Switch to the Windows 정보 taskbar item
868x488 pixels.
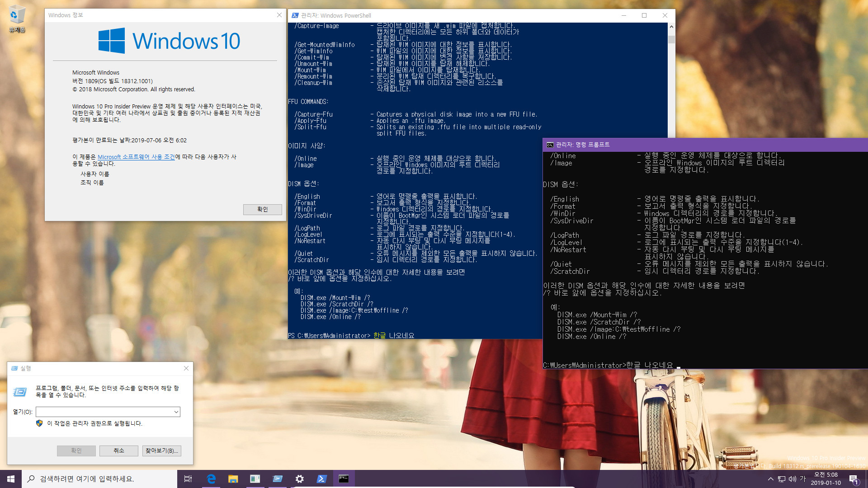(x=255, y=479)
